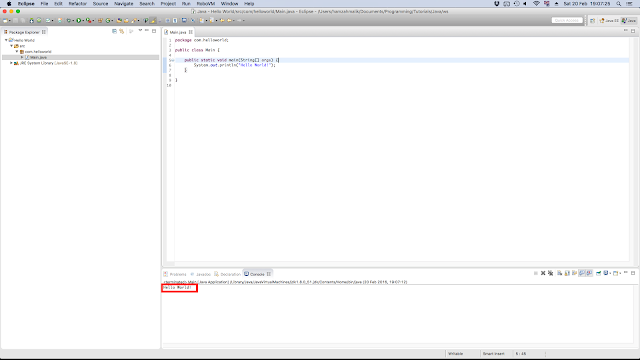Viewport: 640px width, 360px height.
Task: Collapse the src folder node
Action: coord(11,46)
